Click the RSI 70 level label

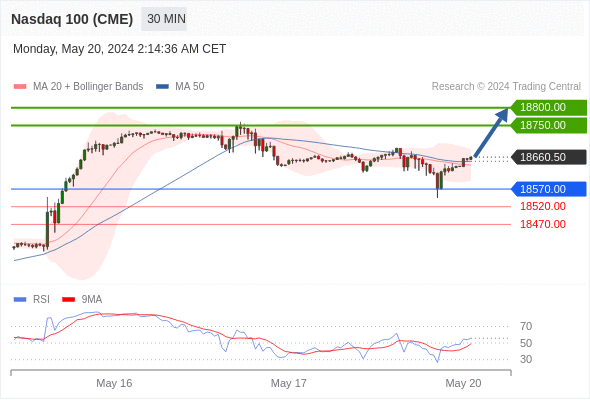(x=526, y=326)
